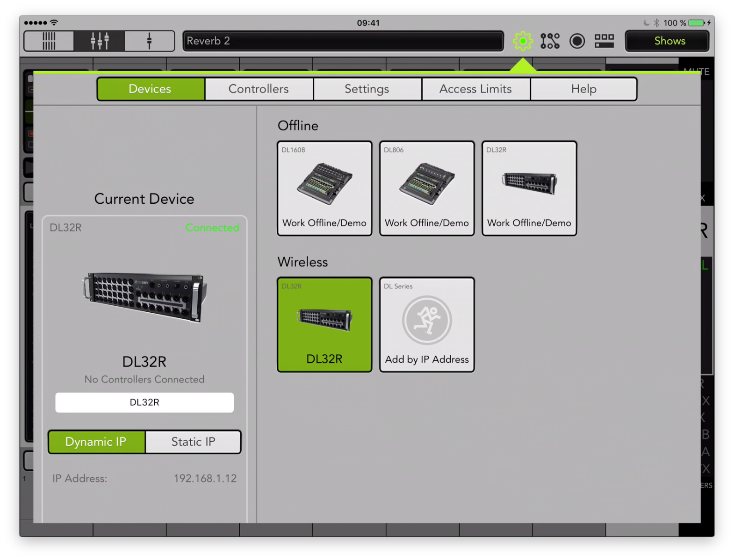Switch to the faders mixer view icon
Image resolution: width=734 pixels, height=560 pixels.
click(99, 41)
